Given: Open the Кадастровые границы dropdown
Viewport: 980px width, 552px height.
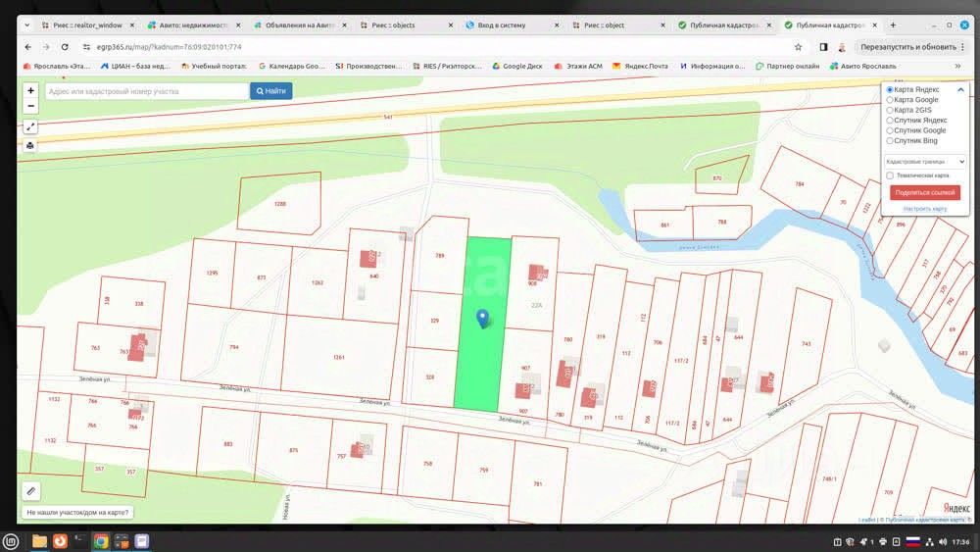Looking at the screenshot, I should 925,161.
